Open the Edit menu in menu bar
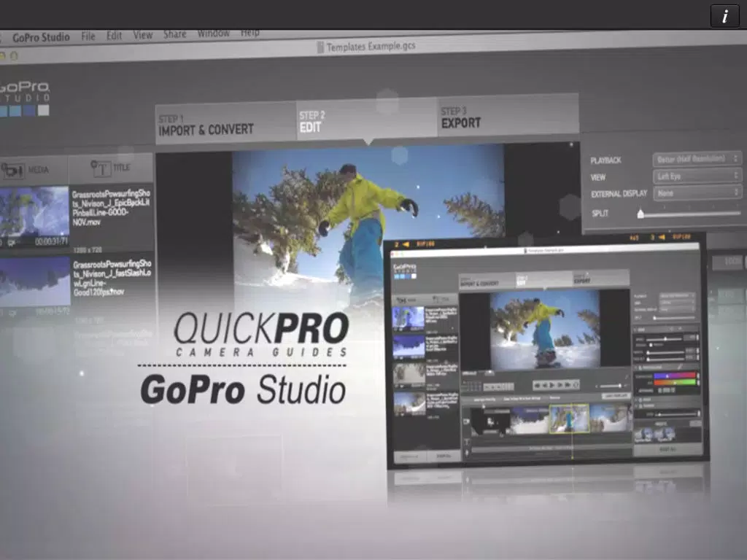 (x=115, y=36)
